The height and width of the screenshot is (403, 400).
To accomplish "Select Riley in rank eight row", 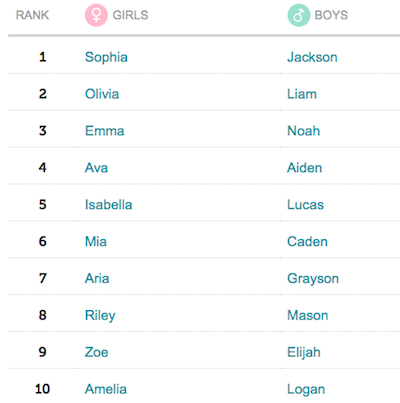I will tap(100, 316).
